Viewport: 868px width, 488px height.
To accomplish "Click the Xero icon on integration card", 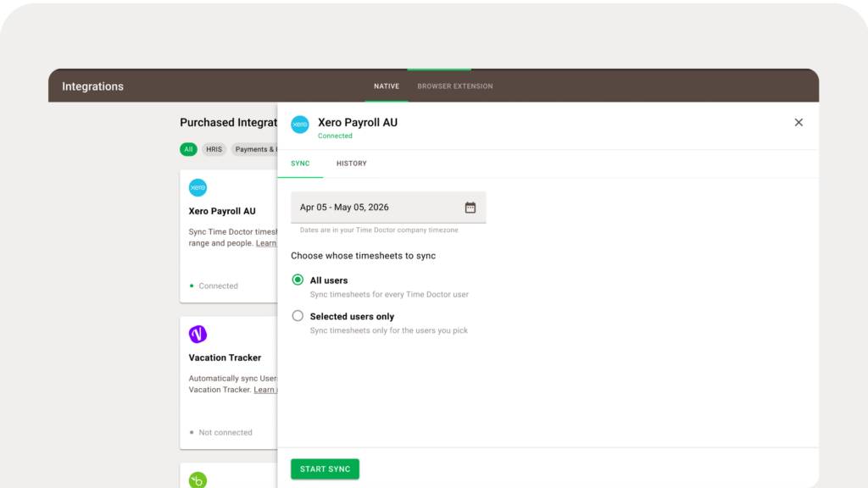I will coord(198,187).
